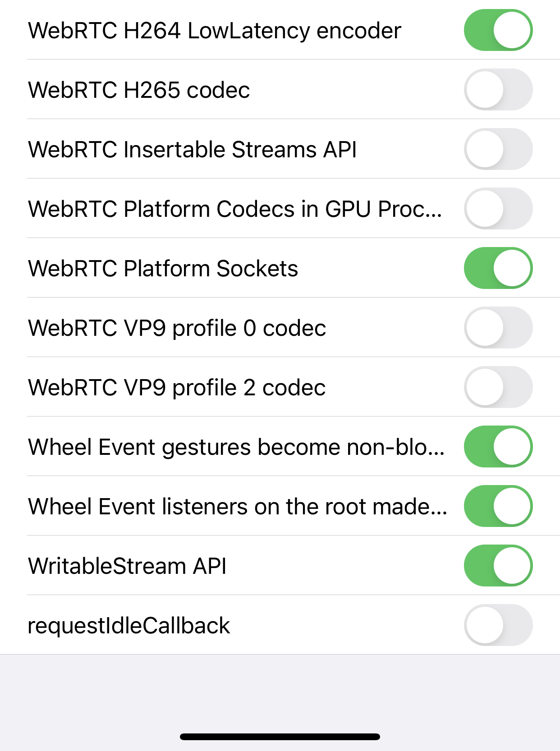Disable WebRTC H264 LowLatency encoder toggle
560x751 pixels.
[498, 30]
